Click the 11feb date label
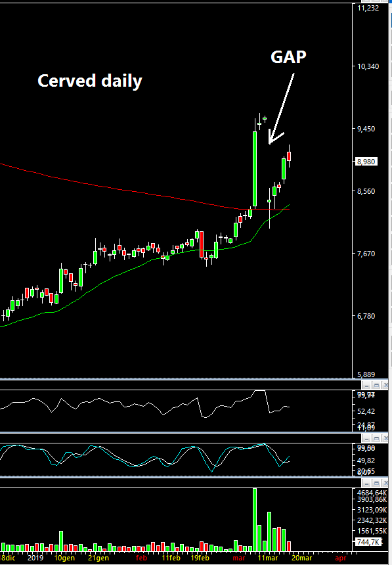The width and height of the screenshot is (392, 565). (171, 558)
